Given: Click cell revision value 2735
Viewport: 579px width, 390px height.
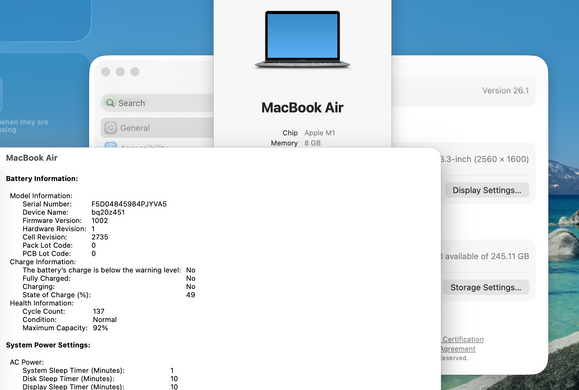Looking at the screenshot, I should pos(100,237).
